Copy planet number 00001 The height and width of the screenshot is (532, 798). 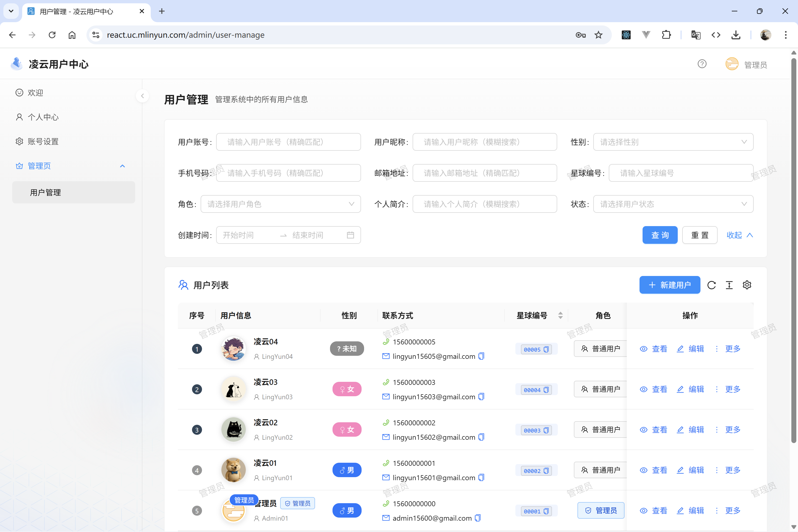(x=546, y=511)
